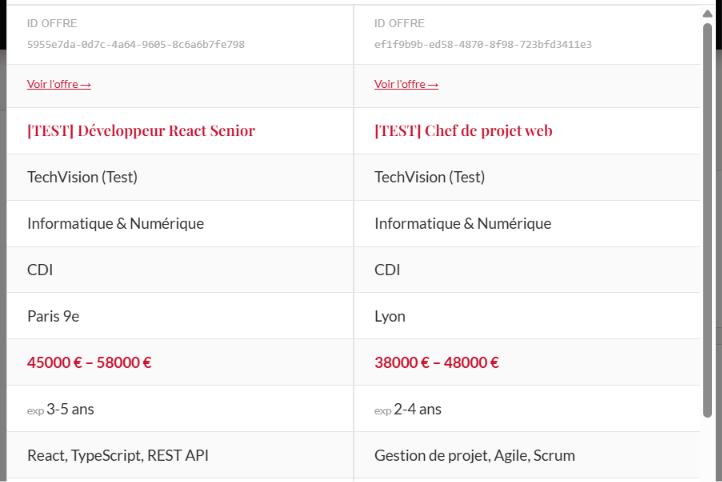Click the exp 2-4 ans cell
This screenshot has height=482, width=722.
pyautogui.click(x=527, y=409)
